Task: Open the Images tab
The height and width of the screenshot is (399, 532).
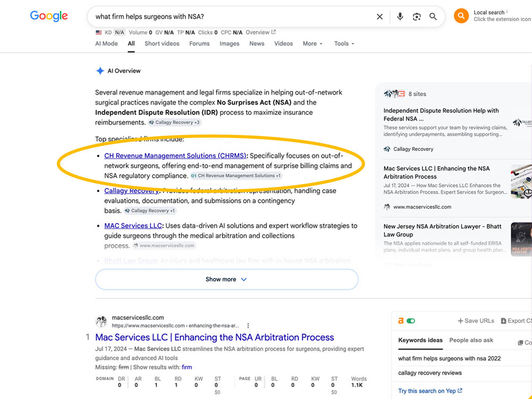Action: [229, 44]
